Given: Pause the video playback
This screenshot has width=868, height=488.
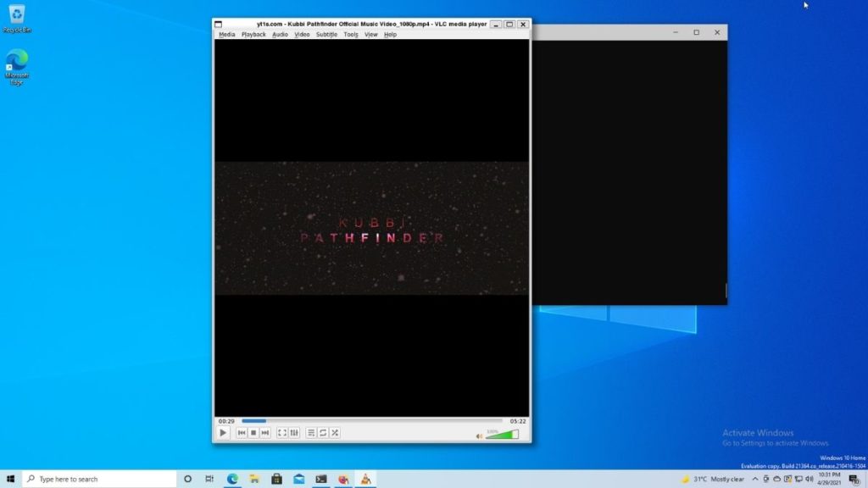Looking at the screenshot, I should 223,433.
